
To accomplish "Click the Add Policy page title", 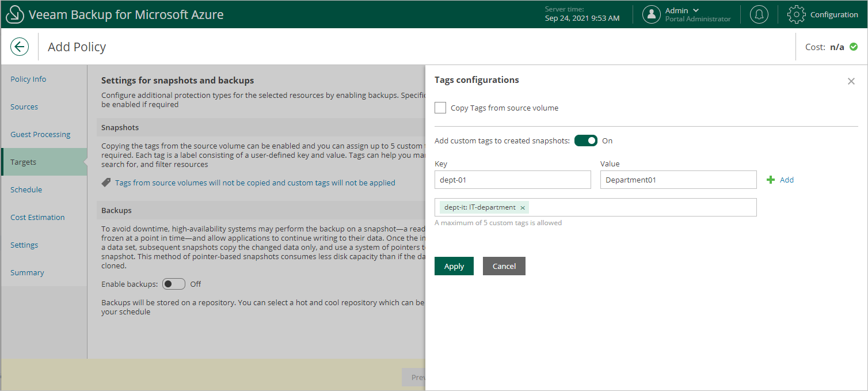I will [x=77, y=47].
